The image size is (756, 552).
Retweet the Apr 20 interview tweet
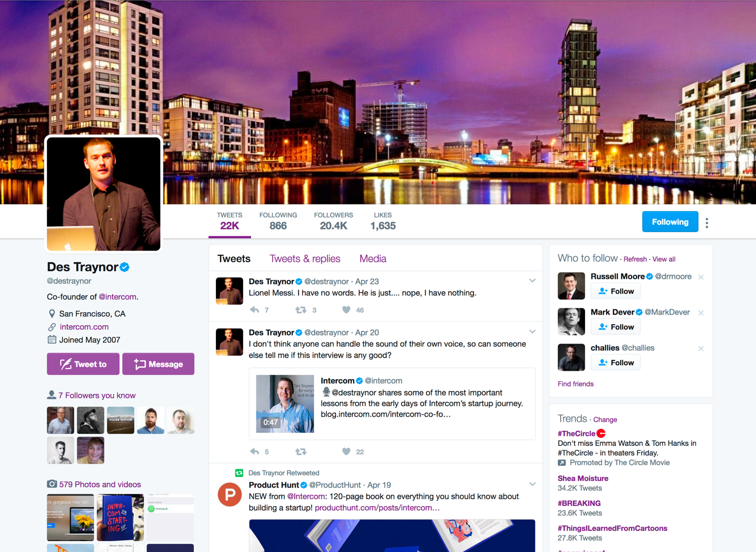[301, 452]
